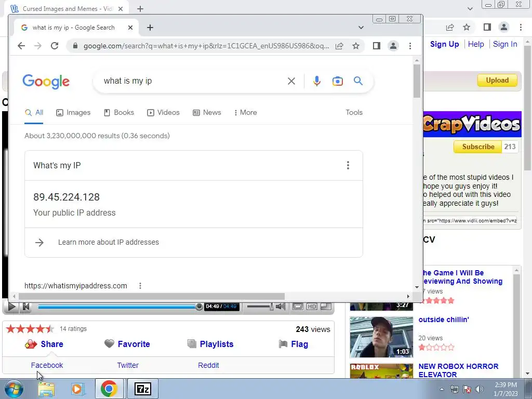Screen dimensions: 532x399
Task: Switch to Chrome on the taskbar
Action: [x=109, y=389]
